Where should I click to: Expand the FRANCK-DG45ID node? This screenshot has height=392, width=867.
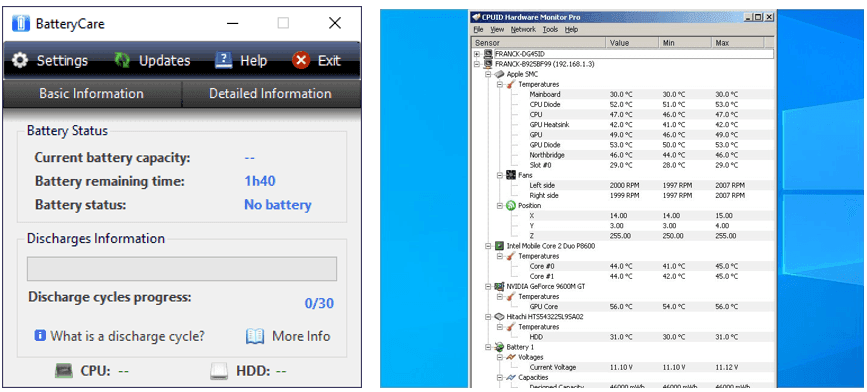(477, 54)
